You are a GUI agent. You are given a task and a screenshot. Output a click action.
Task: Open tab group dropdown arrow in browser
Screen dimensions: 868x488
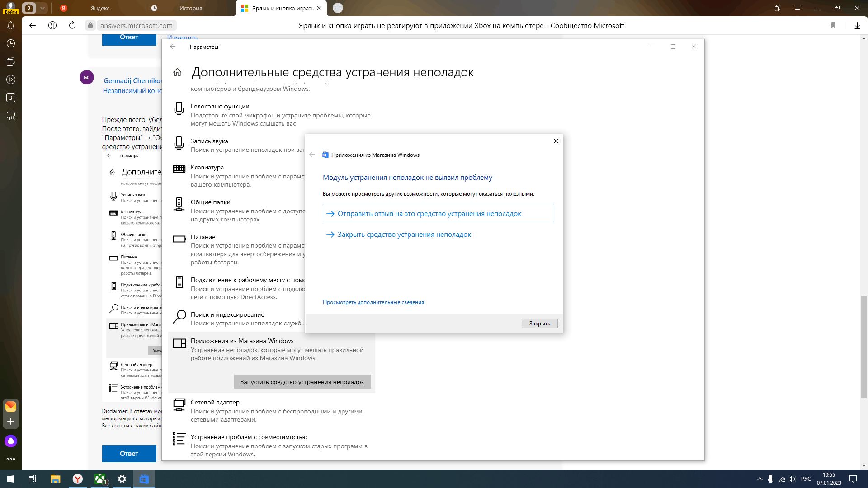[x=42, y=8]
